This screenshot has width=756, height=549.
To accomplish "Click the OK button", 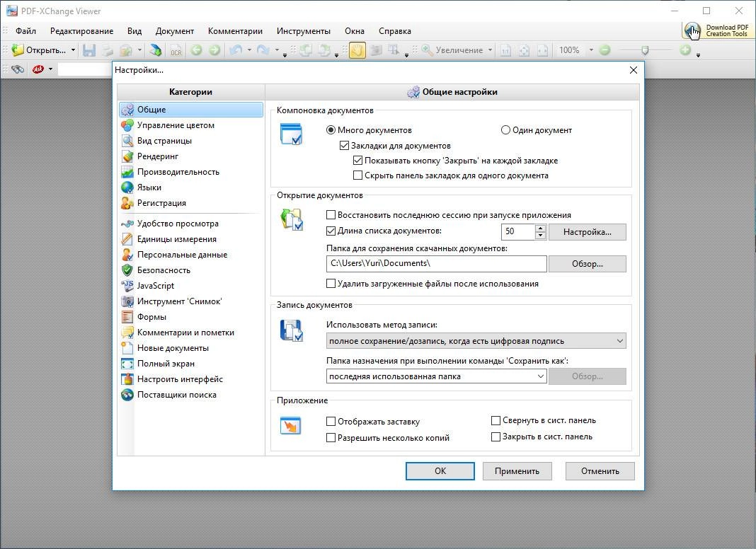I will pos(440,471).
